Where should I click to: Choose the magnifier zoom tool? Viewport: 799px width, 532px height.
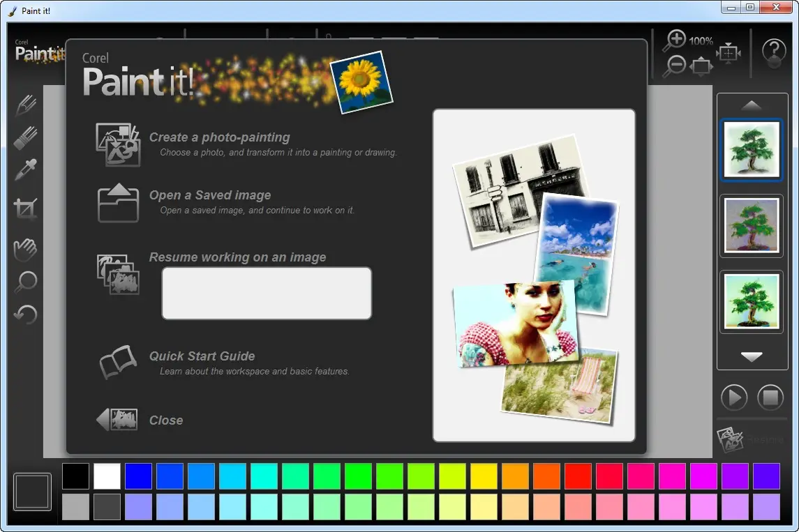point(26,282)
